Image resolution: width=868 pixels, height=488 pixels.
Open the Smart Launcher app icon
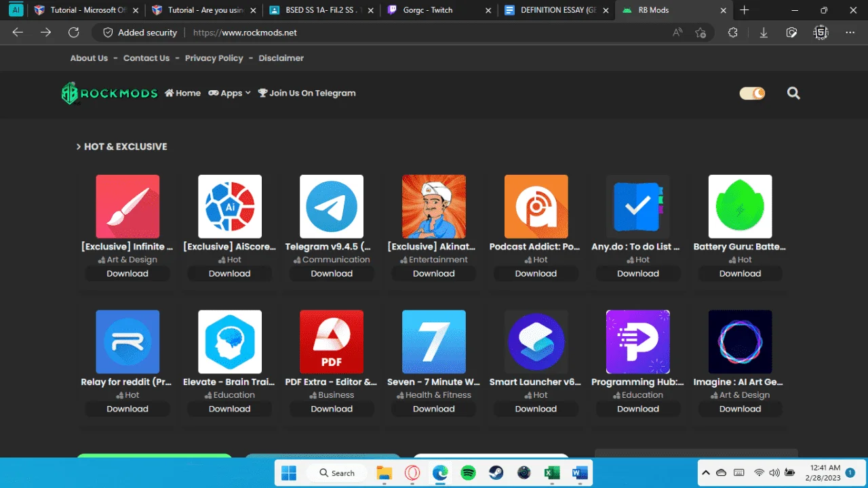(x=536, y=342)
